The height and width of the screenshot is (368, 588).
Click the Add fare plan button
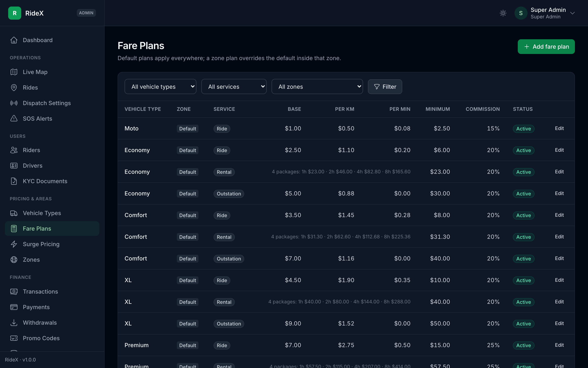546,47
